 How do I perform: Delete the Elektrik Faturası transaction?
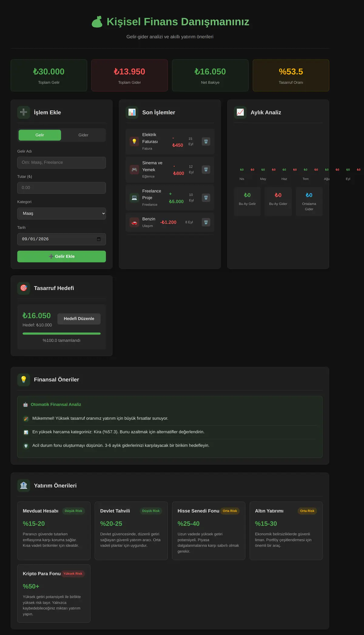click(206, 142)
